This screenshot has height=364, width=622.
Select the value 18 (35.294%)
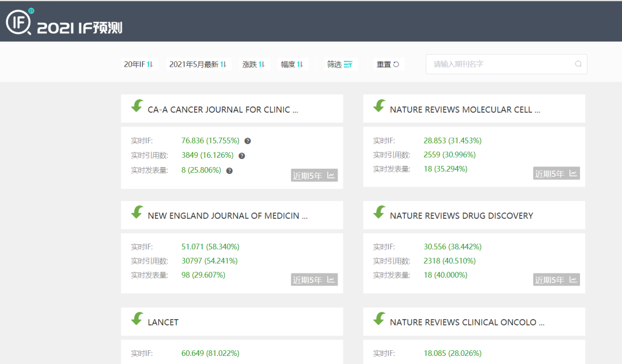pyautogui.click(x=445, y=169)
